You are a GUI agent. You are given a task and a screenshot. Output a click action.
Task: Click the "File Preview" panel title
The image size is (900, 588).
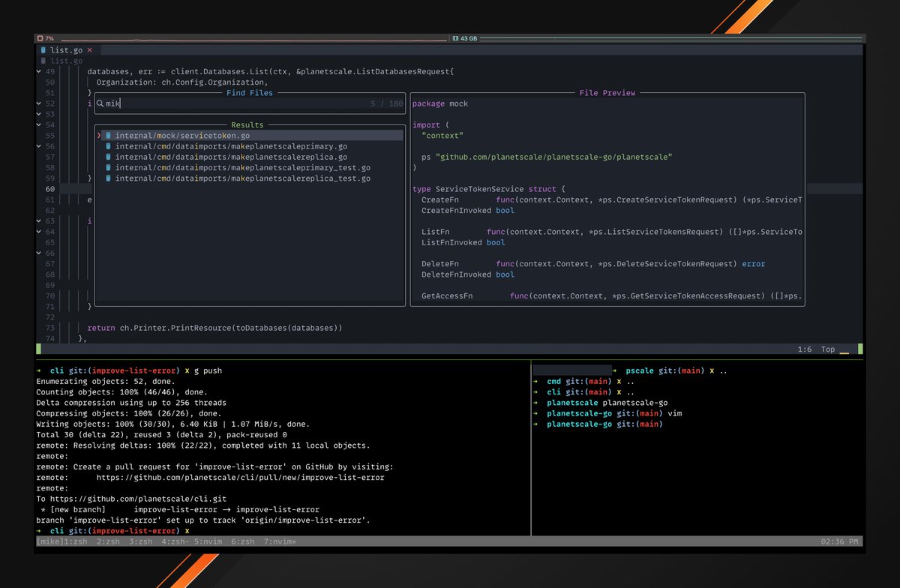607,93
